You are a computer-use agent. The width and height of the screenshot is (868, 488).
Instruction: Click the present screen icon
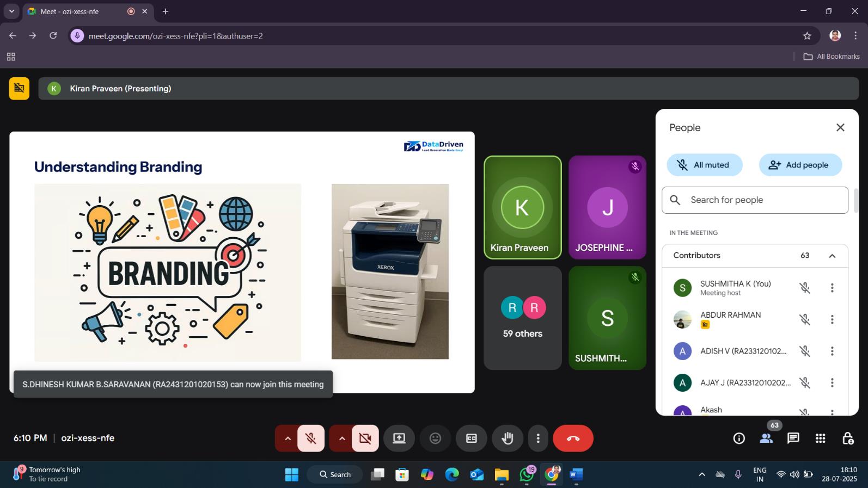coord(399,438)
